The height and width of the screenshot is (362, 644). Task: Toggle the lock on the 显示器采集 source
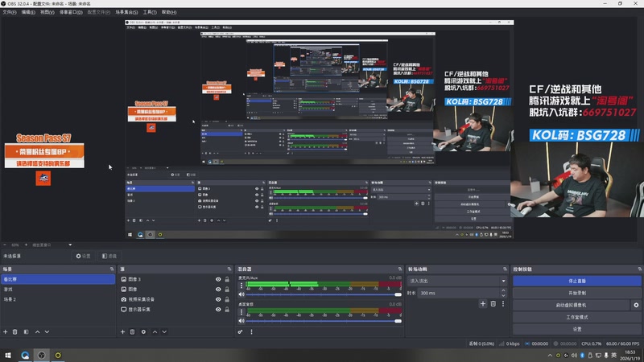tap(227, 310)
